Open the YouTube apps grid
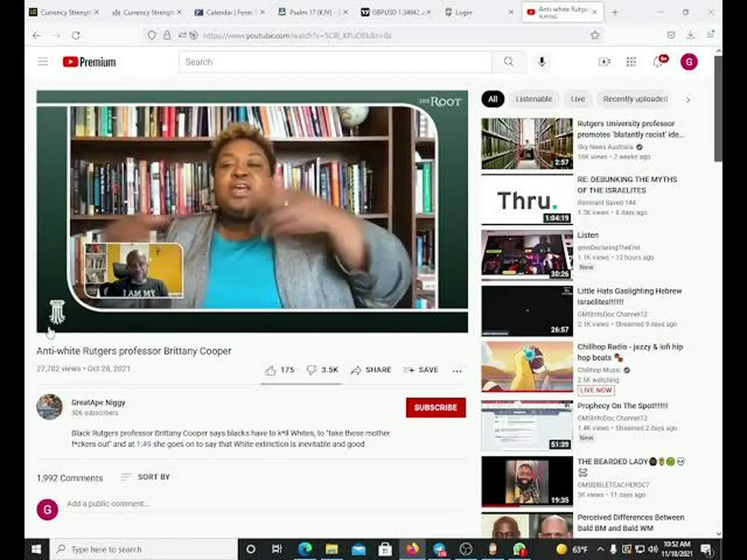The width and height of the screenshot is (747, 560). point(631,61)
